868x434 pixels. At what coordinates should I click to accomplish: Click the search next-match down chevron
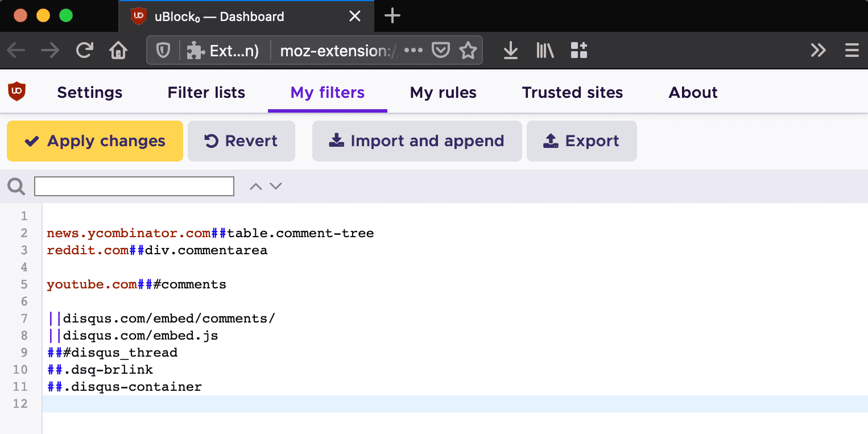275,185
